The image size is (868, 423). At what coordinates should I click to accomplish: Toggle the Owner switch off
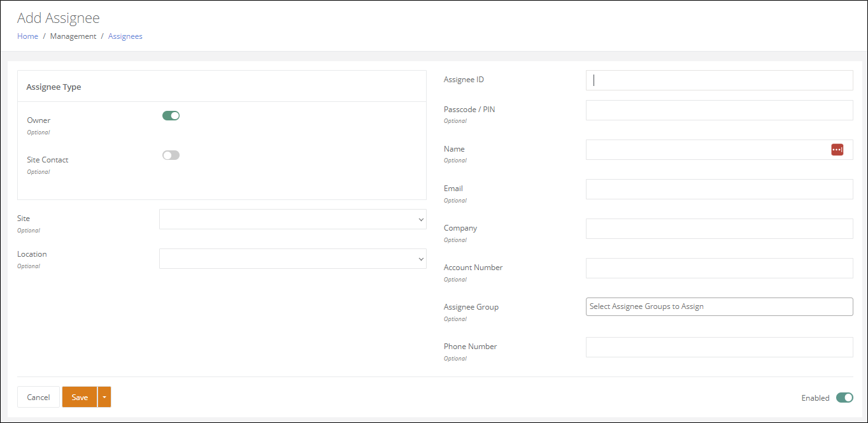tap(171, 115)
